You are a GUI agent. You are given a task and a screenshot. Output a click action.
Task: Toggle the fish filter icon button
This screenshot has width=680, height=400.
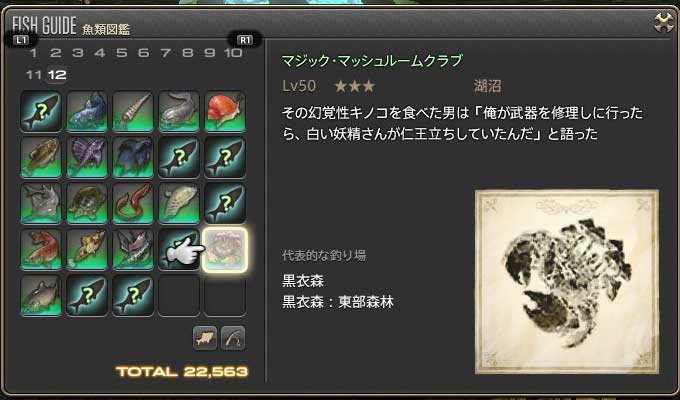pos(205,338)
